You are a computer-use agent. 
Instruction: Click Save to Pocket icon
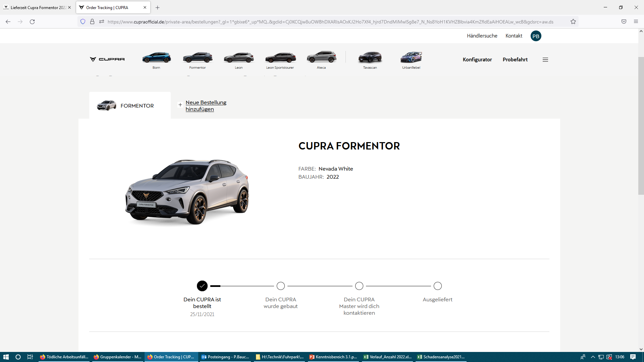tap(624, 22)
